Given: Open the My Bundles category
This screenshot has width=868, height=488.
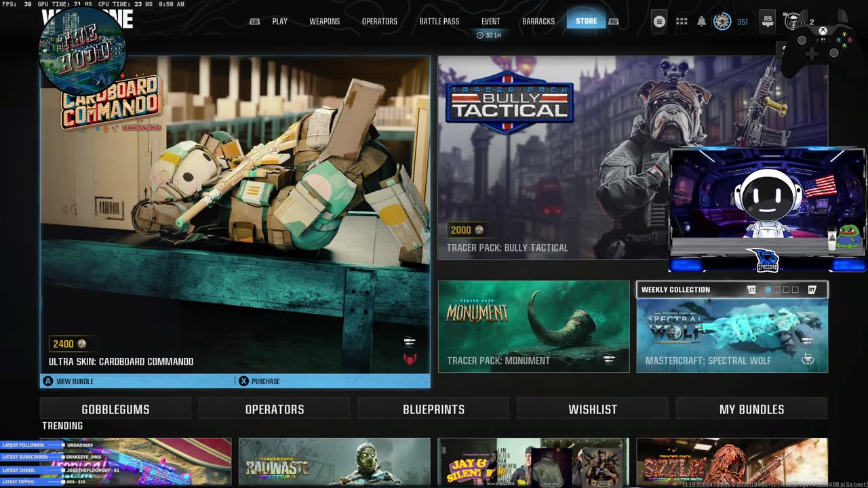Looking at the screenshot, I should pyautogui.click(x=752, y=409).
